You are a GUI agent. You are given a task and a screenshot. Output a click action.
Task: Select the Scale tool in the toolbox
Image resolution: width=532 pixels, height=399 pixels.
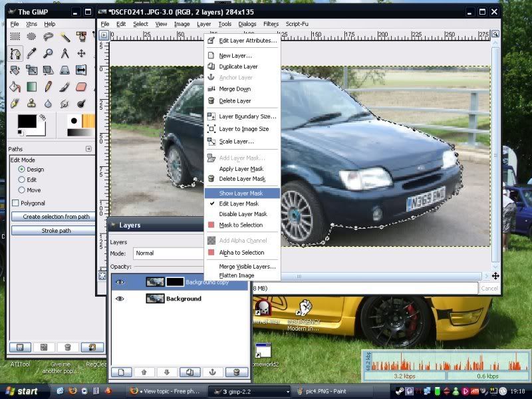coord(31,70)
